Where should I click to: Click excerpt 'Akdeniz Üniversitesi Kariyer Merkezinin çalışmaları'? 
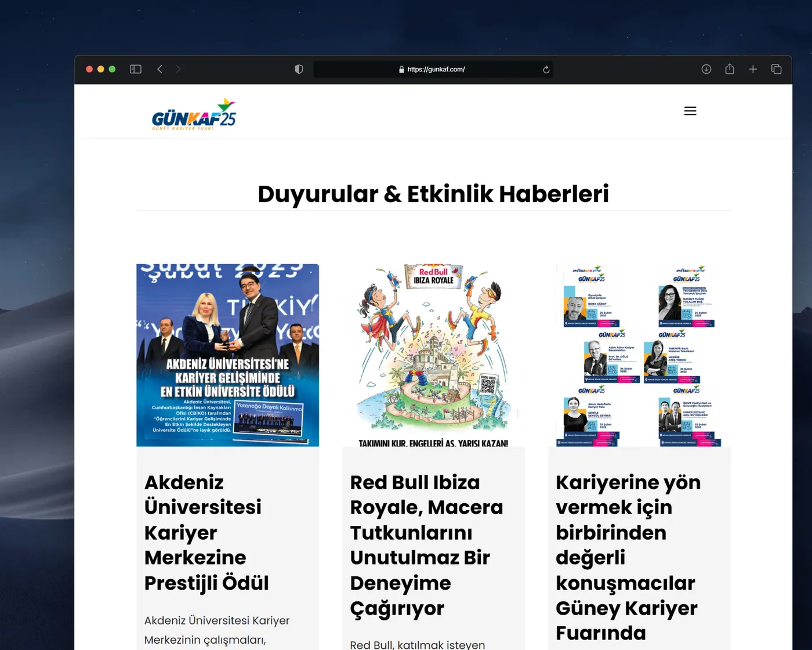point(217,630)
